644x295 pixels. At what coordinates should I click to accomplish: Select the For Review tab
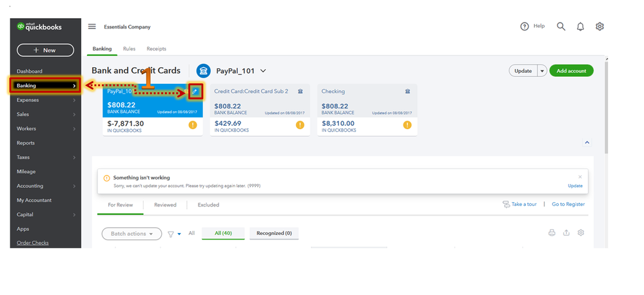click(121, 205)
